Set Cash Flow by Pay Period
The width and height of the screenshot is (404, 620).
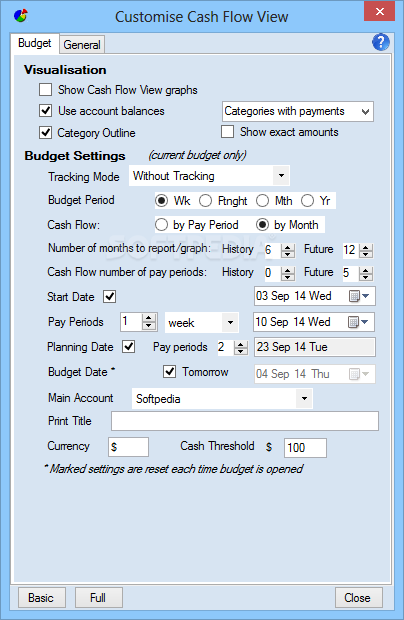pyautogui.click(x=161, y=225)
